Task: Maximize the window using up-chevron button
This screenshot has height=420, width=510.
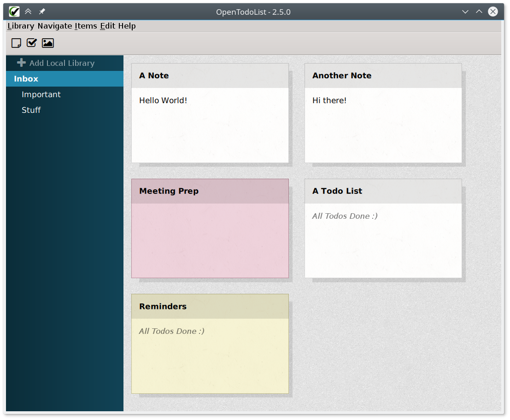Action: 479,12
